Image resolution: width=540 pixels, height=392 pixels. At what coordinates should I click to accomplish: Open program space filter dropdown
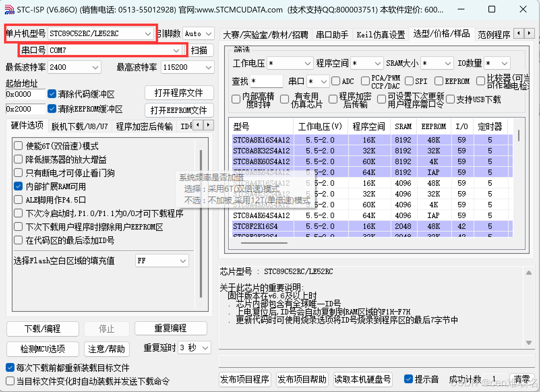tap(367, 63)
